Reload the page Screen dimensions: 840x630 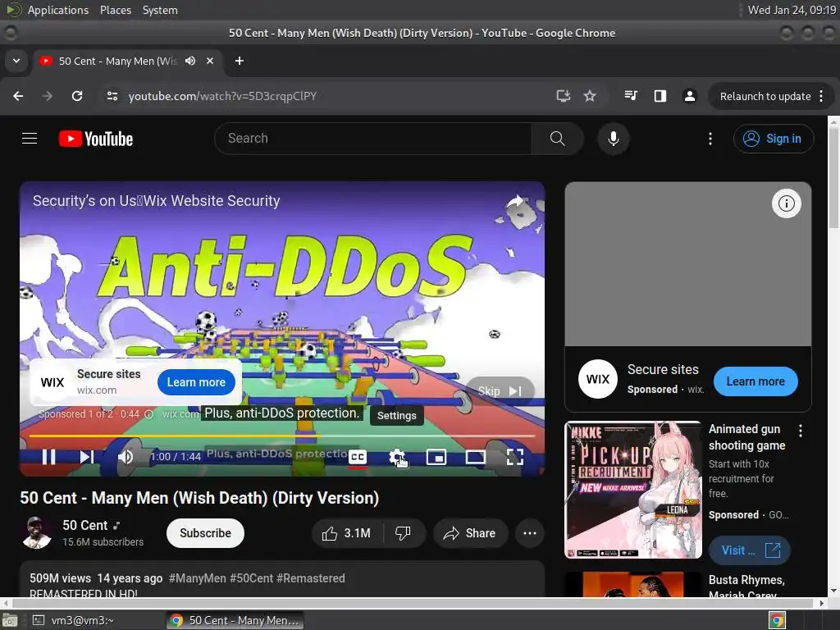77,96
